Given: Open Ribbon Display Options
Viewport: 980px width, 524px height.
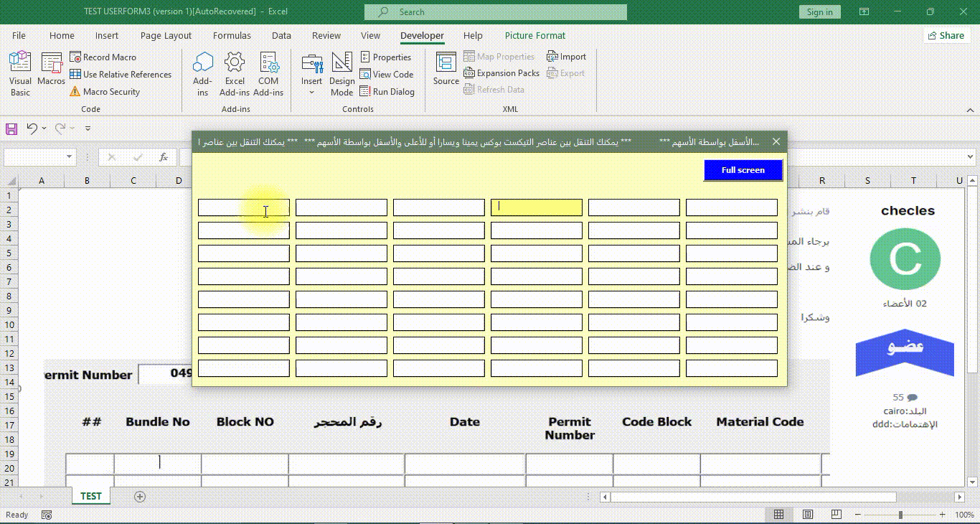Looking at the screenshot, I should point(864,11).
